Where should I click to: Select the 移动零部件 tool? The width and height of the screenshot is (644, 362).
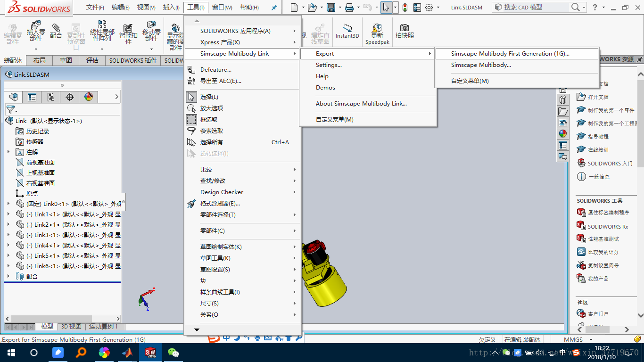[x=151, y=31]
